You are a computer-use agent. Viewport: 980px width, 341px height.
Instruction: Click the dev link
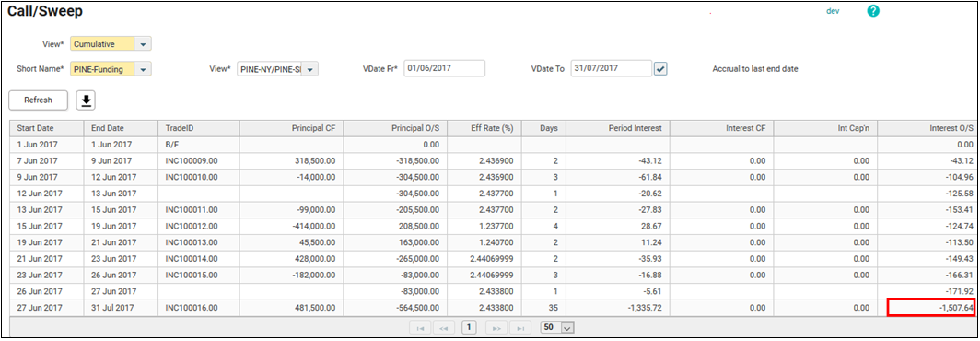pyautogui.click(x=833, y=11)
